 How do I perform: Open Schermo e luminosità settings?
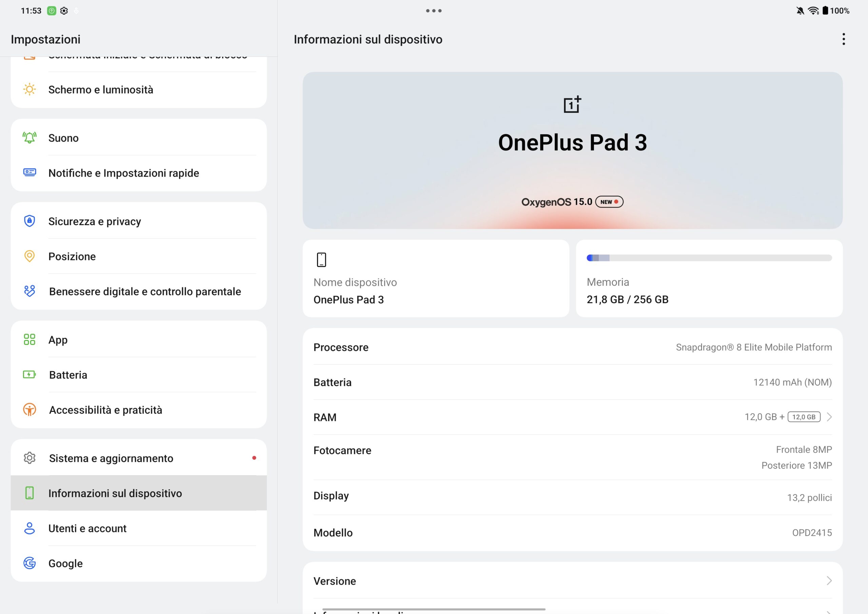[139, 90]
